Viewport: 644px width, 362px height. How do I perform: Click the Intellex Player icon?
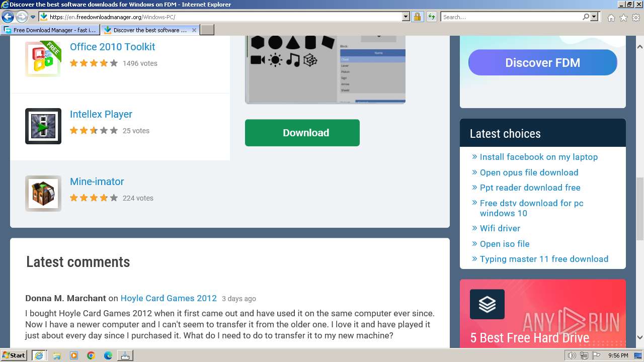(43, 126)
